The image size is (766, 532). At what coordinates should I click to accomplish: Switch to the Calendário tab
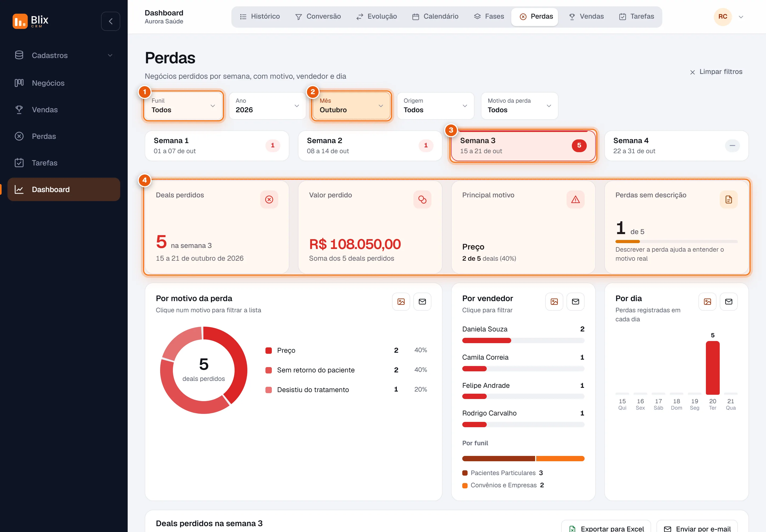pos(435,17)
